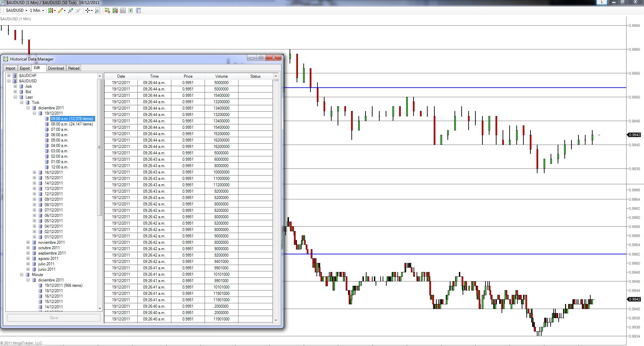
Task: Click the $AUDCHF database icon
Action: (15, 76)
